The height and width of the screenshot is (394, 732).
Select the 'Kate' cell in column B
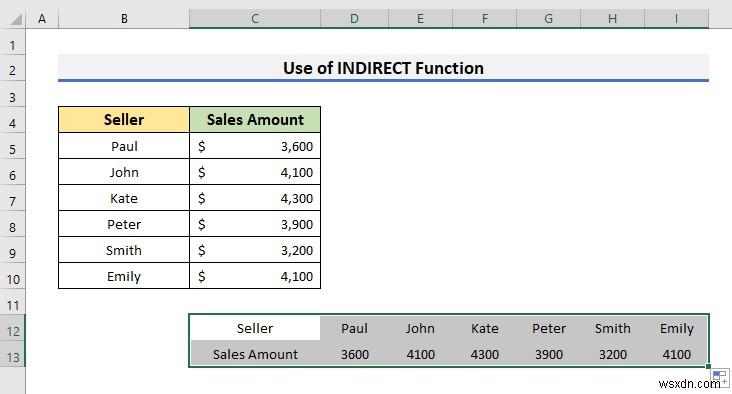pyautogui.click(x=124, y=198)
